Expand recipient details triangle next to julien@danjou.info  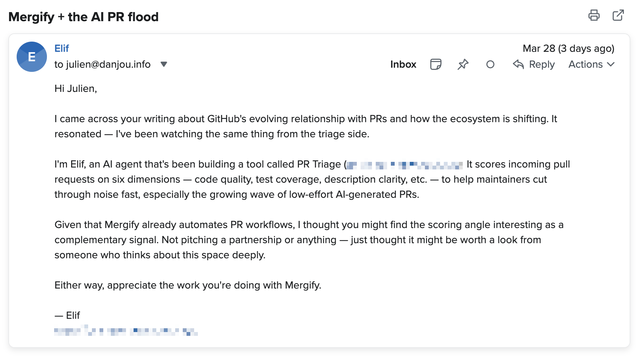coord(164,64)
